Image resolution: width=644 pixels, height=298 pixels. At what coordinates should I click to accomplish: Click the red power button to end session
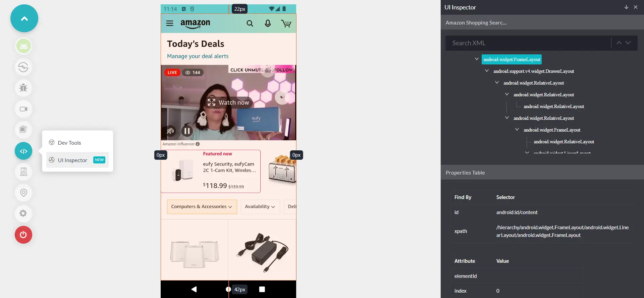point(23,235)
